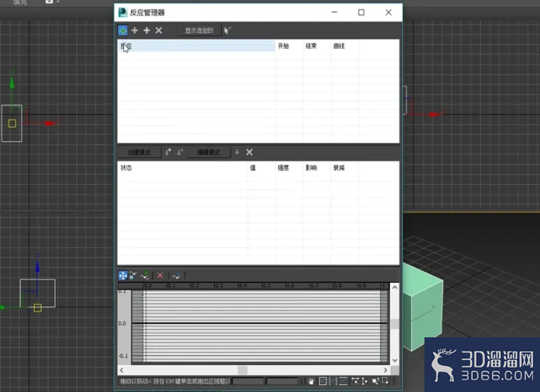Screen dimensions: 540x392
Task: Select the 反应 column header
Action: tap(196, 46)
